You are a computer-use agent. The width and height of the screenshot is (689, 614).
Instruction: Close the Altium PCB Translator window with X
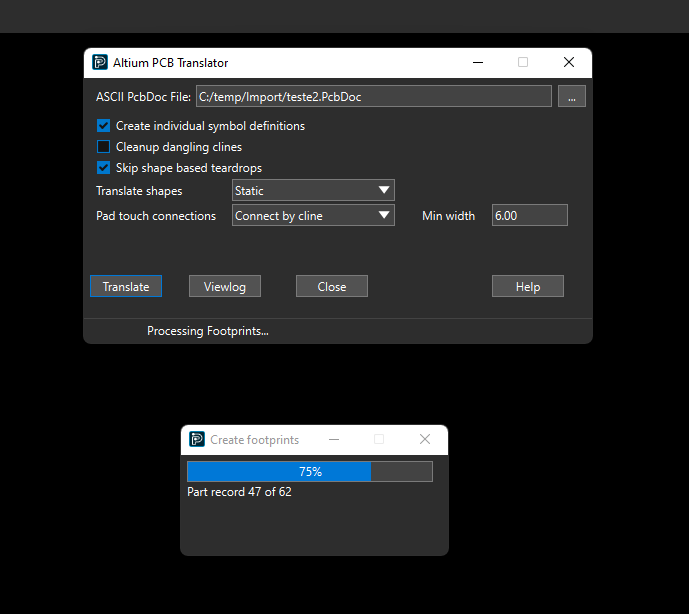[x=569, y=62]
